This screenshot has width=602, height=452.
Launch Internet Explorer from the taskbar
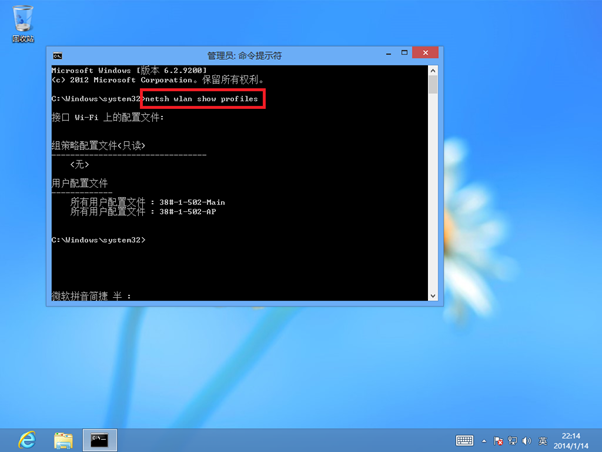pos(27,440)
